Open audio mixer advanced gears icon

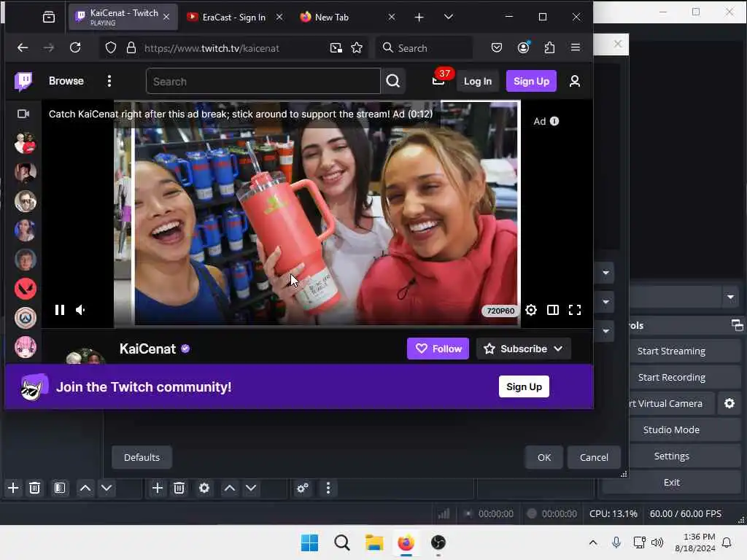click(303, 488)
